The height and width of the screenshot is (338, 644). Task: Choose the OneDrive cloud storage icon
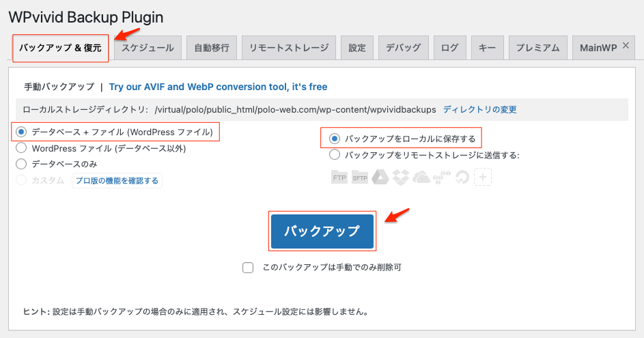coord(421,178)
